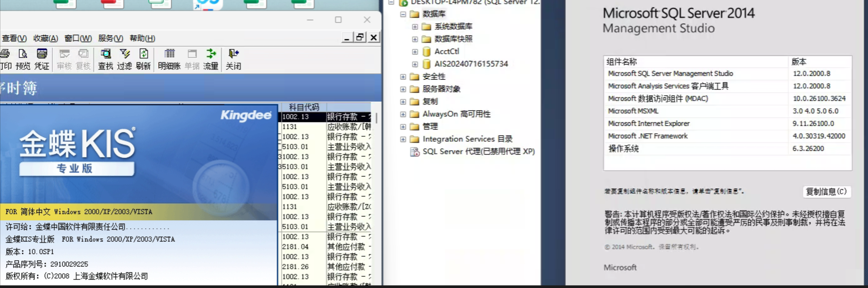
Task: Open the 明细账 detail ledger icon
Action: pos(169,59)
